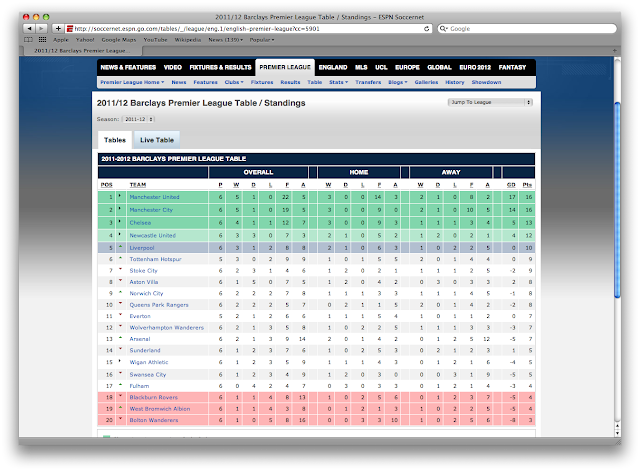
Task: Click the movement arrow beside Arsenal
Action: (120, 338)
